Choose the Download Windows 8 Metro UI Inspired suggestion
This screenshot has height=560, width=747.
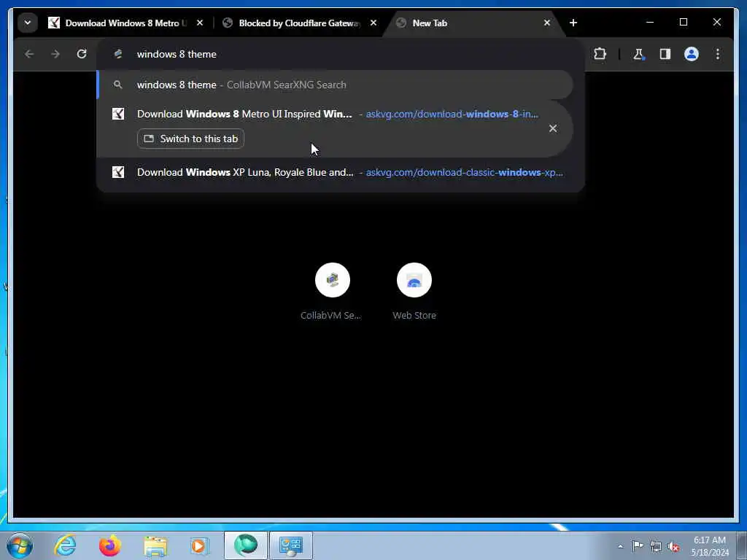click(334, 128)
